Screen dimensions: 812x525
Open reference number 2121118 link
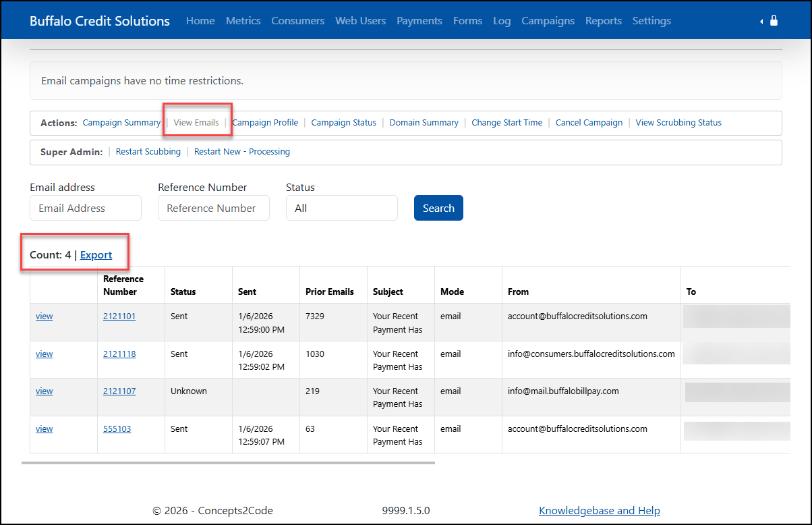[119, 354]
